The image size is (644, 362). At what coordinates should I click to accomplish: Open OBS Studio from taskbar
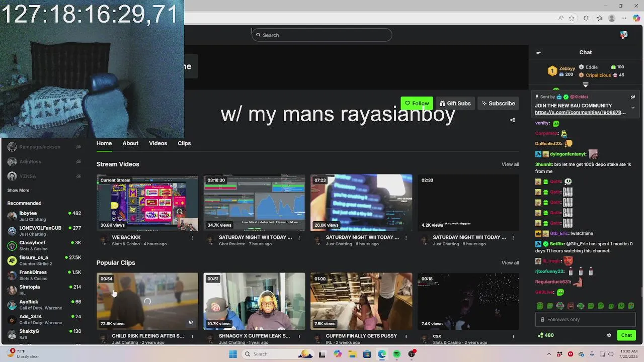point(412,354)
